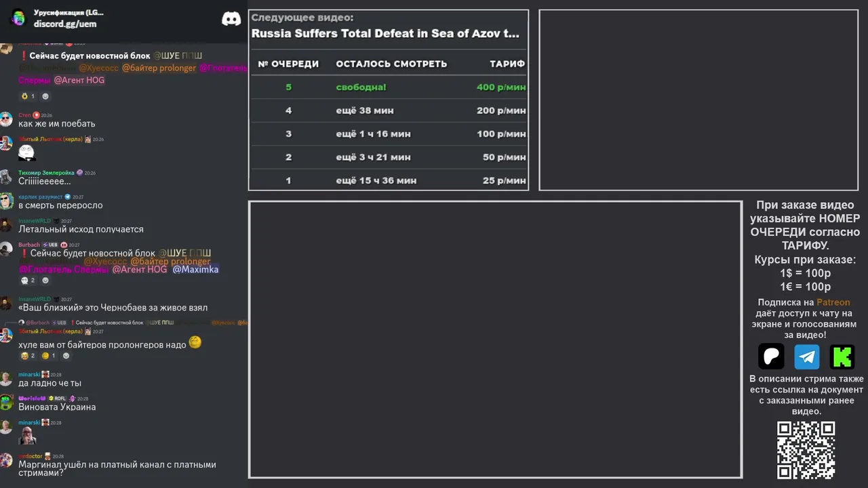The height and width of the screenshot is (488, 868).
Task: Click the avatar of 'карлик разумист'
Action: coord(6,201)
